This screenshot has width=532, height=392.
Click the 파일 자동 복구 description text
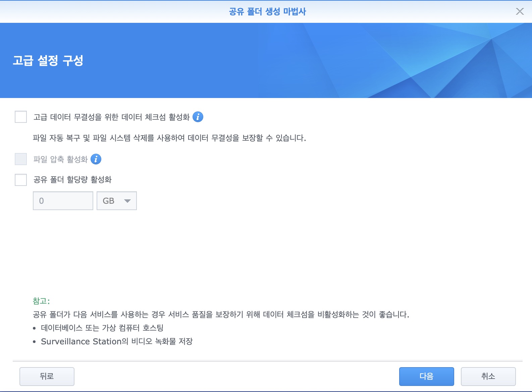coord(169,138)
